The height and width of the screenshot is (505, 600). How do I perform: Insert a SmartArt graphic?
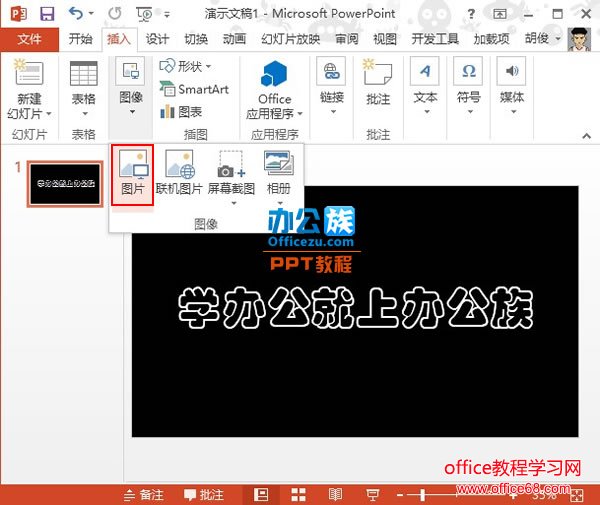pos(194,89)
